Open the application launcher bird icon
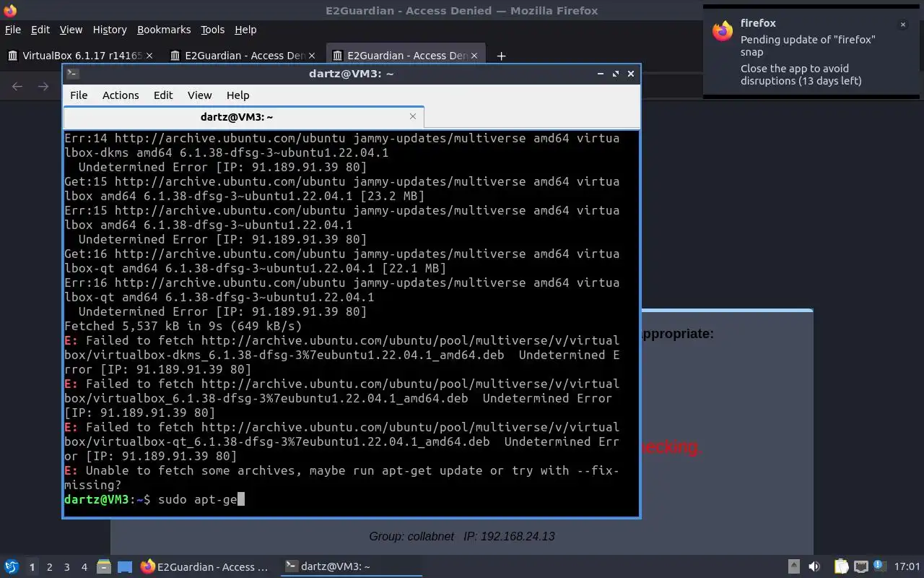Image resolution: width=924 pixels, height=578 pixels. pyautogui.click(x=12, y=566)
